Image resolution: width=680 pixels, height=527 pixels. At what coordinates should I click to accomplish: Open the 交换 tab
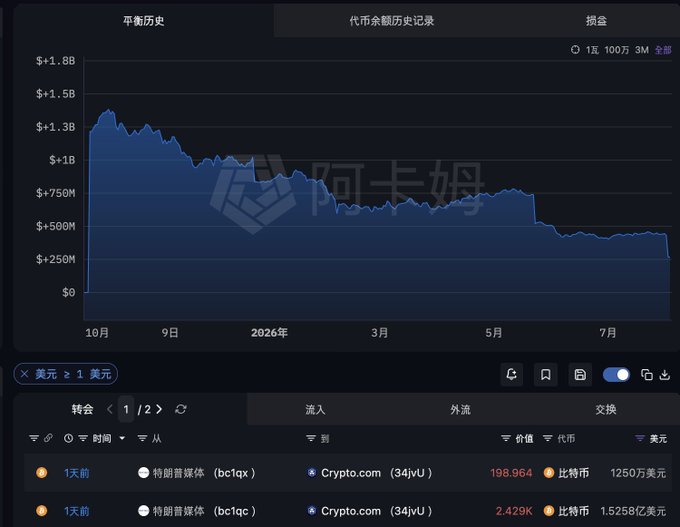coord(606,409)
